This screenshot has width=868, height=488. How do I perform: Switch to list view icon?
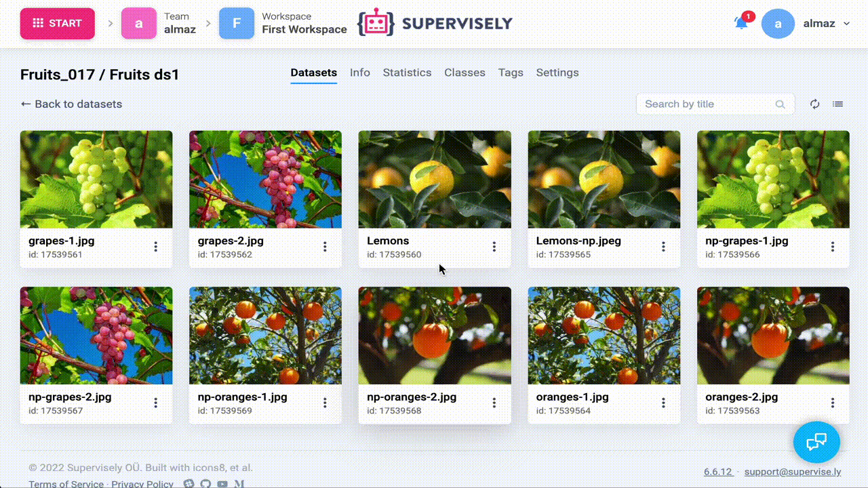[x=838, y=104]
